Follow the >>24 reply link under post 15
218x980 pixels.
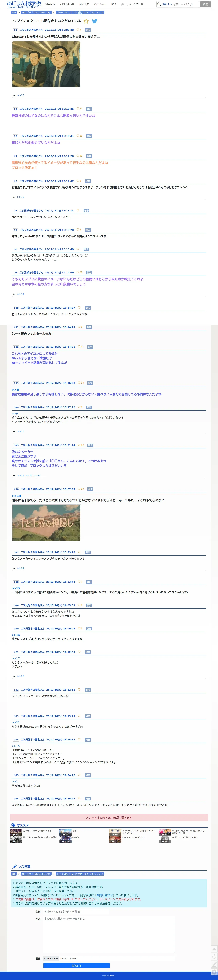pos(37,475)
